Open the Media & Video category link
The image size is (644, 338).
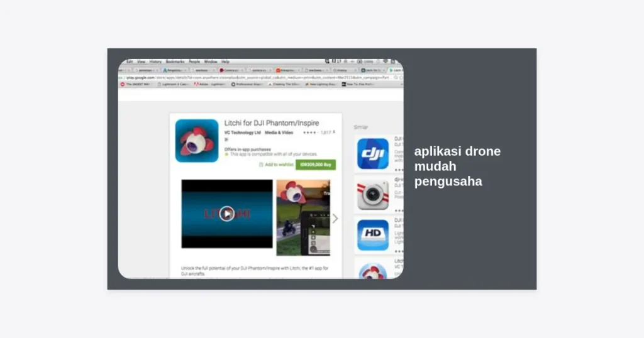(x=279, y=133)
